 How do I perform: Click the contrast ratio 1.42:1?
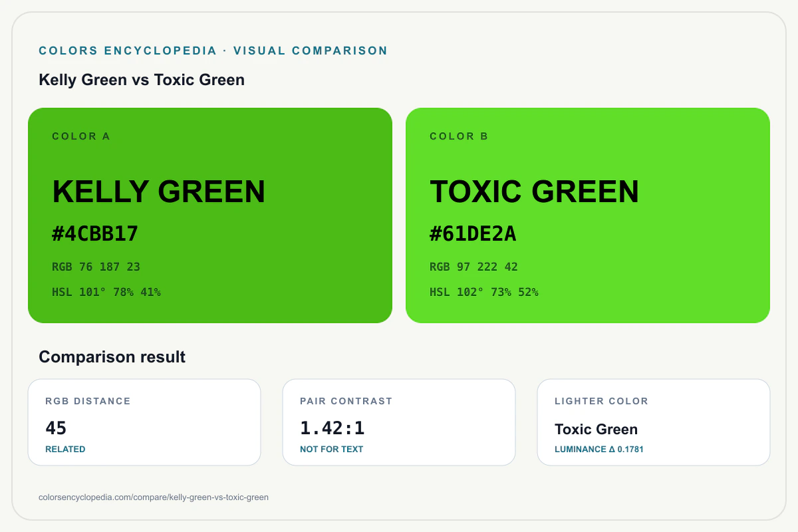click(332, 428)
